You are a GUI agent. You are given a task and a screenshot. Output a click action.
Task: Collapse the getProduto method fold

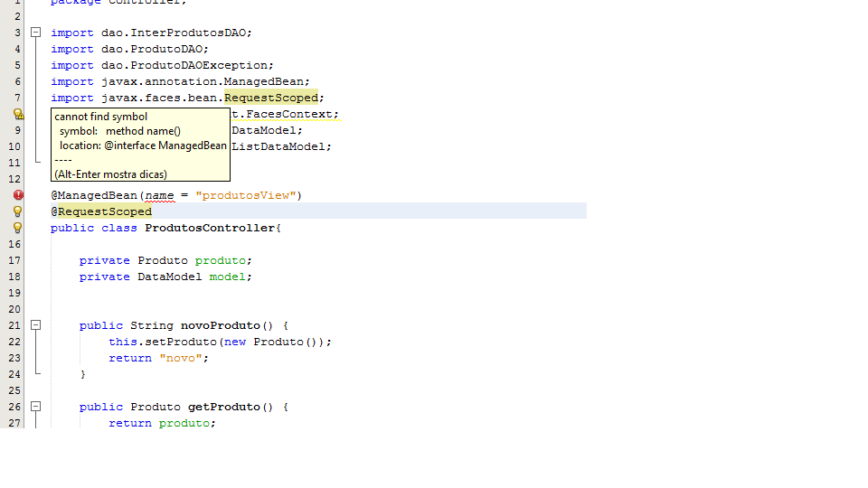[36, 407]
